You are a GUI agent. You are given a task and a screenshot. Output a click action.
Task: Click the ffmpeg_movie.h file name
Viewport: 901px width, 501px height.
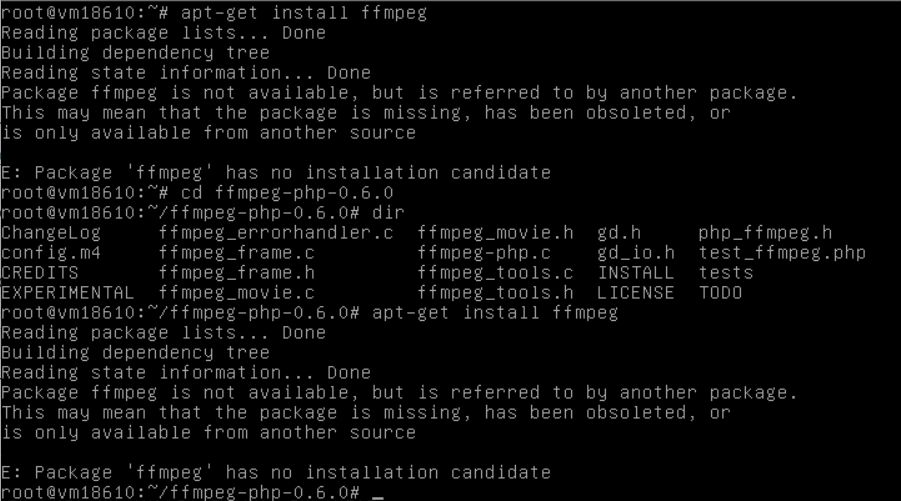tap(495, 233)
